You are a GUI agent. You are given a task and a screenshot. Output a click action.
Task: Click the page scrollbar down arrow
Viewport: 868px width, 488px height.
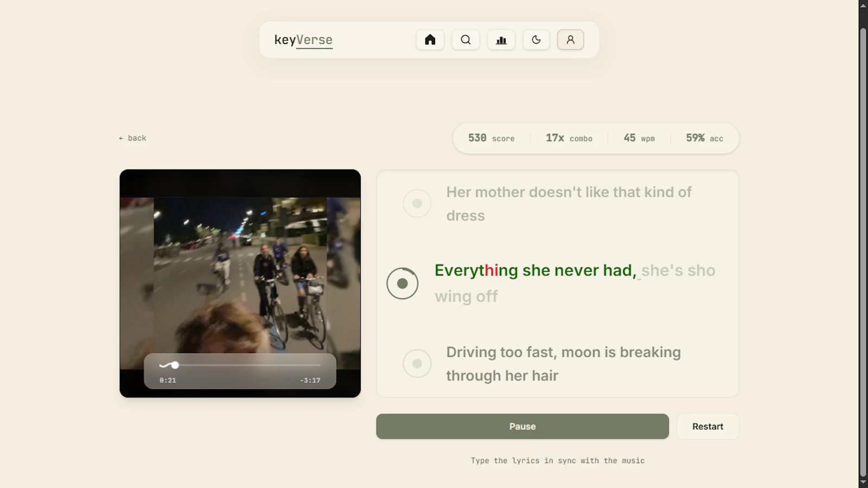[863, 483]
